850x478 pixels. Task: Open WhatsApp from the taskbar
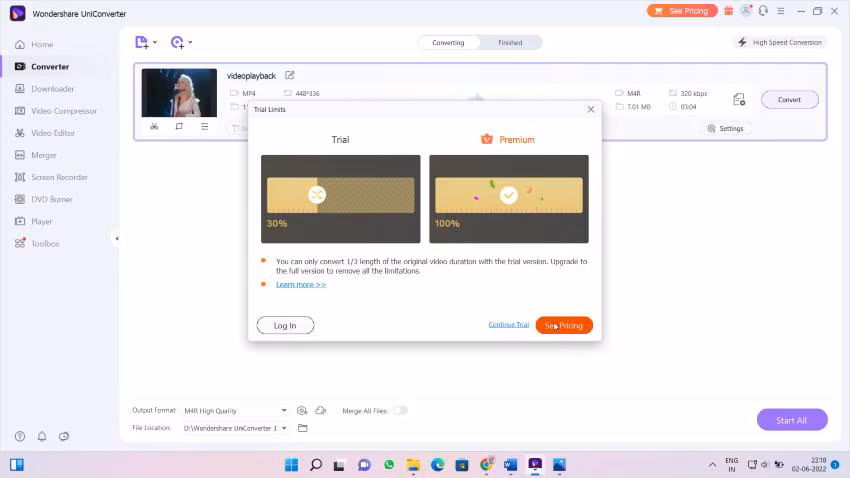coord(389,465)
